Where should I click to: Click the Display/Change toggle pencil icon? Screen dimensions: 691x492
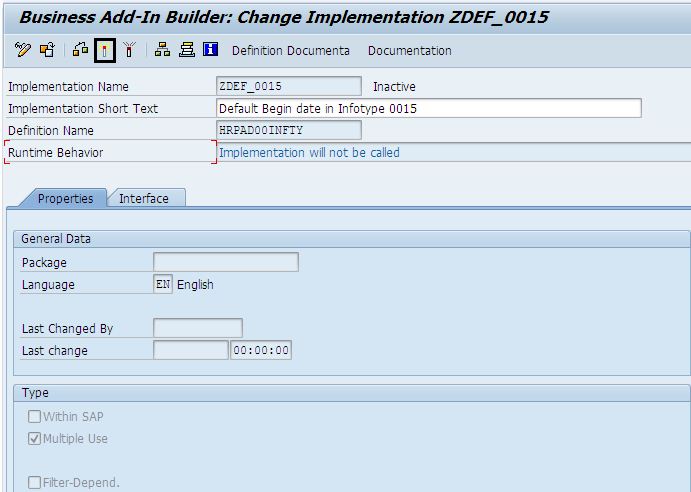[x=24, y=50]
